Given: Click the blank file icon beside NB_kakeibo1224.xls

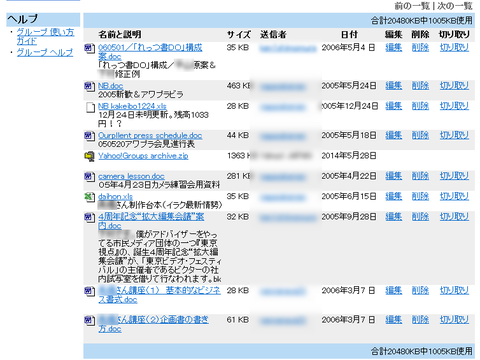Looking at the screenshot, I should pyautogui.click(x=90, y=107).
